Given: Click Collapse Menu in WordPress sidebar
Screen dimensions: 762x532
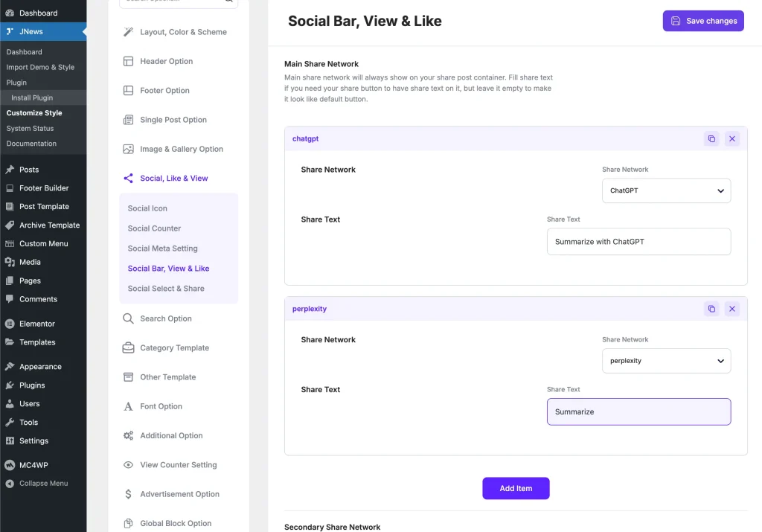Looking at the screenshot, I should 43,484.
